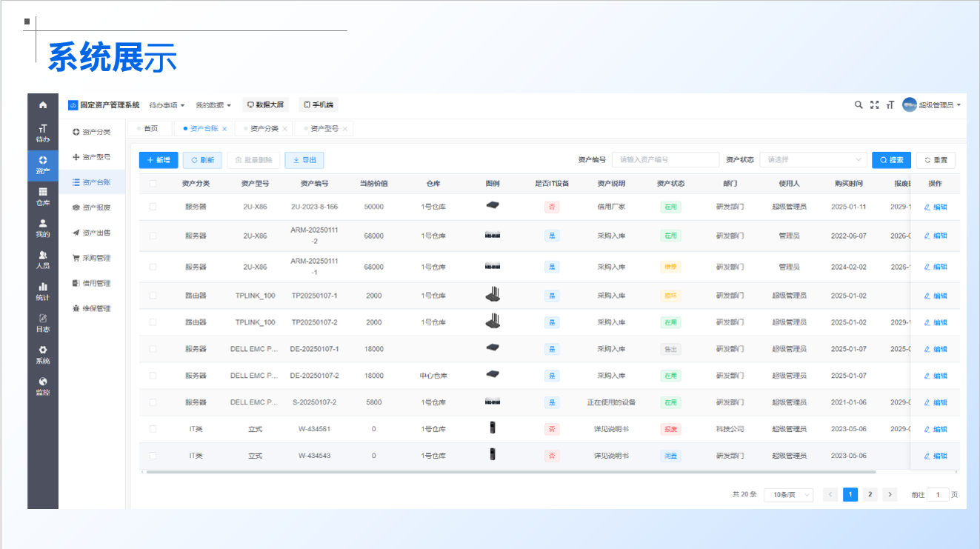Screen dimensions: 980x549
Task: Open 仓库 in the dark sidebar
Action: [43, 196]
